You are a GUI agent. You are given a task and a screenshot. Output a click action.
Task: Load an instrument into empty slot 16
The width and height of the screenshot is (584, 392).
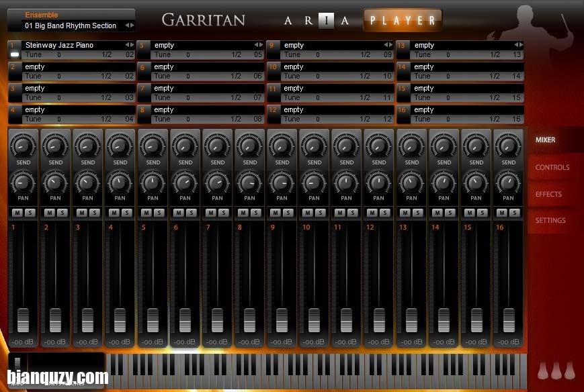pyautogui.click(x=467, y=110)
